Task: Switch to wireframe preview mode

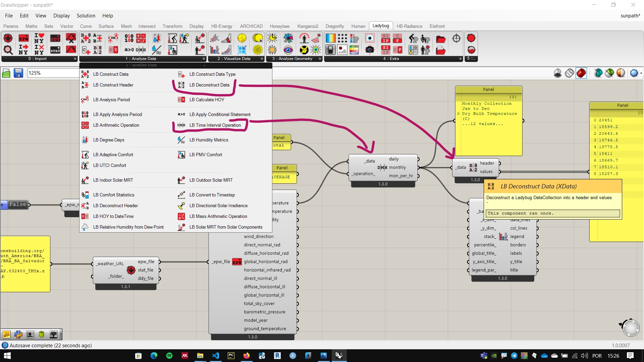Action: pos(569,73)
